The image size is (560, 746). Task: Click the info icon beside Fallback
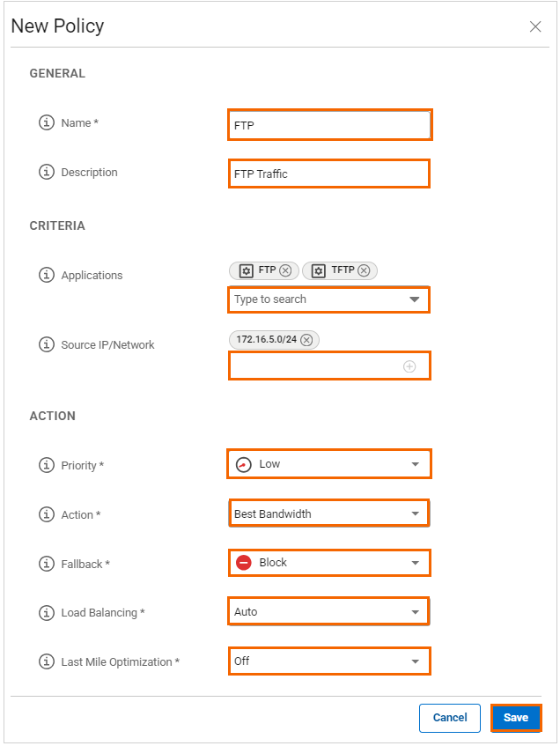pos(48,564)
